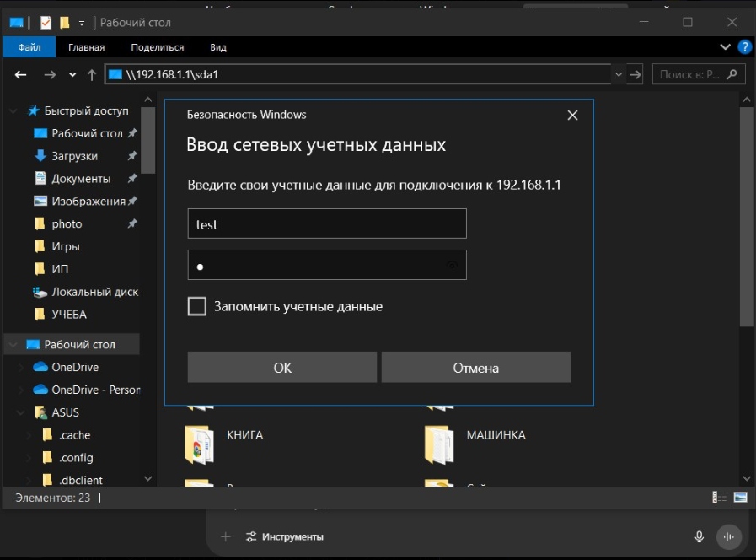The height and width of the screenshot is (560, 756).
Task: Click the back navigation arrow
Action: tap(21, 75)
